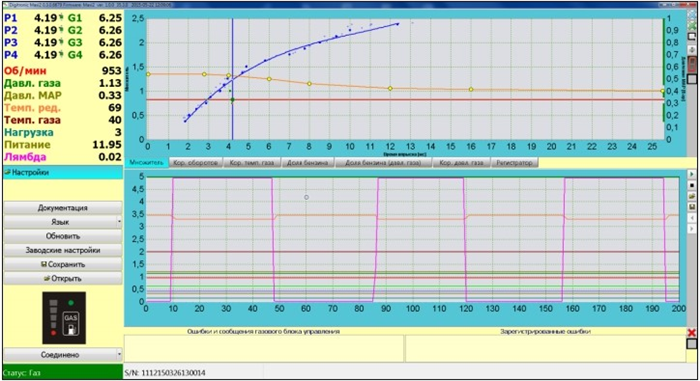The width and height of the screenshot is (700, 381).
Task: Clear errors with the red X icon
Action: 692,332
